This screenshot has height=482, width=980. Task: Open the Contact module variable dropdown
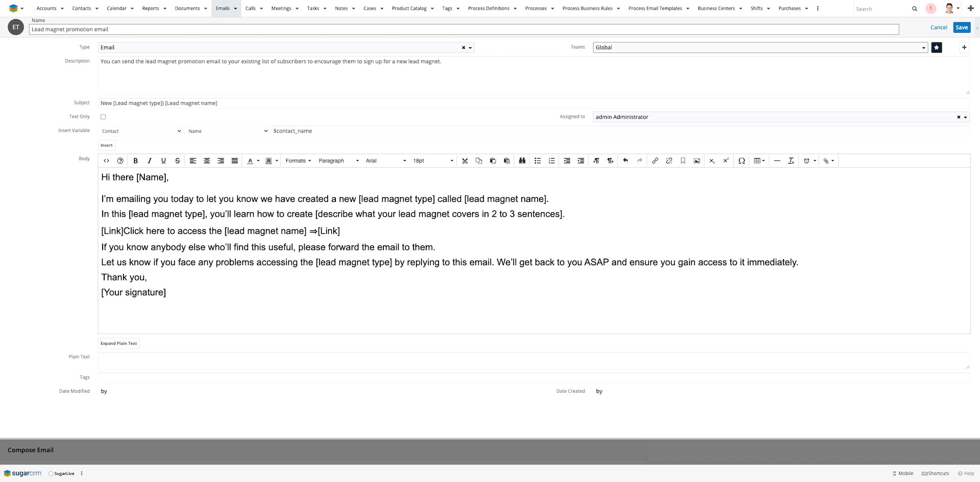point(141,131)
